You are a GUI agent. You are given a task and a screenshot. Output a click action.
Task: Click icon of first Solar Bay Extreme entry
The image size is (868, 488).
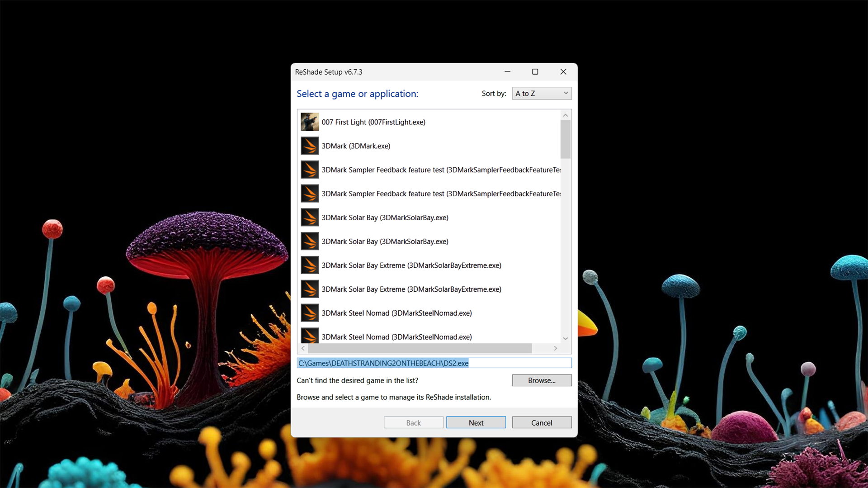click(310, 265)
